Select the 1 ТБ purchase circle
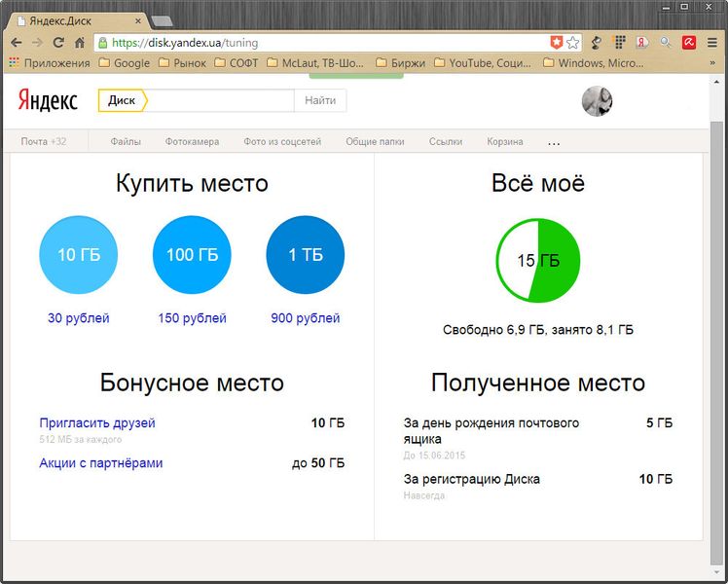Screen dimensions: 728x584 (x=305, y=254)
